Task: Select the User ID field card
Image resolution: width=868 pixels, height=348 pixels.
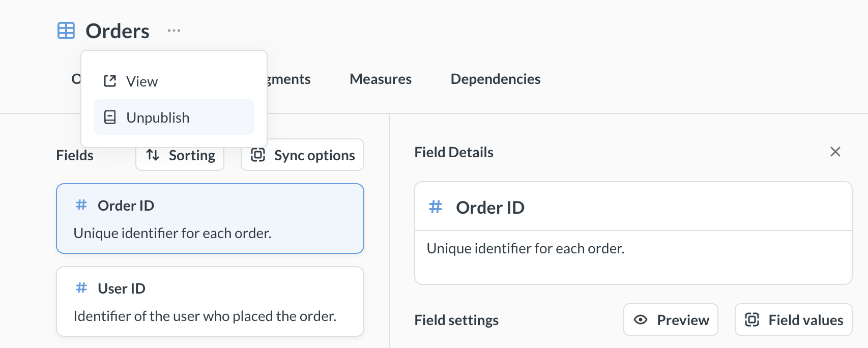Action: click(x=210, y=301)
